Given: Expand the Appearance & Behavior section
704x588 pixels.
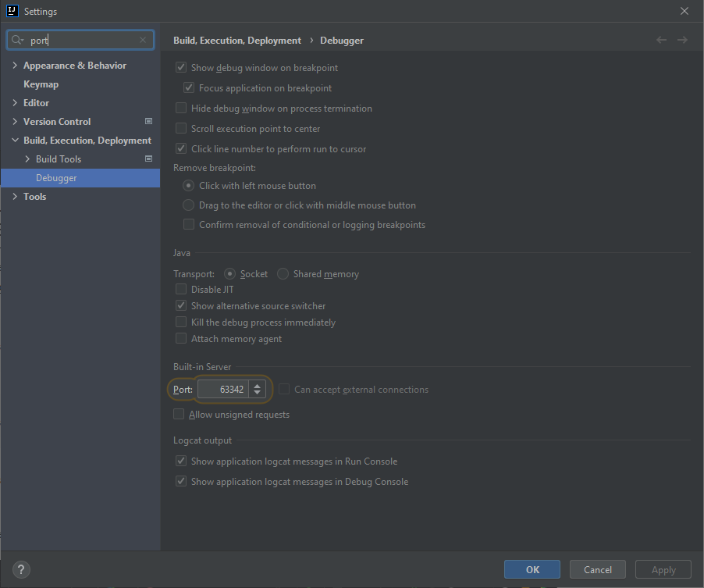Looking at the screenshot, I should point(15,66).
